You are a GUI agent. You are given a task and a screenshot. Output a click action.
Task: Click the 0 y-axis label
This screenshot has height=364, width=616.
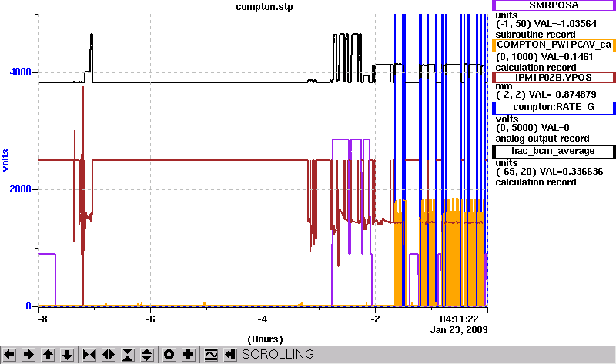point(28,306)
